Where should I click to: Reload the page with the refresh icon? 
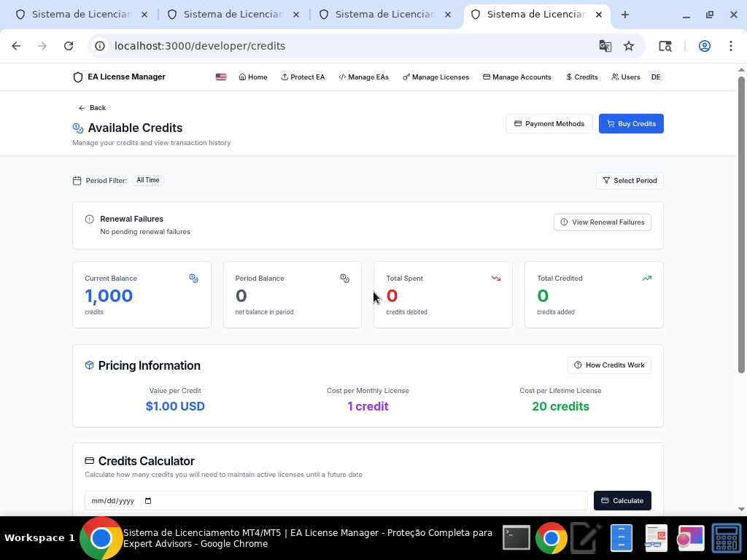69,46
